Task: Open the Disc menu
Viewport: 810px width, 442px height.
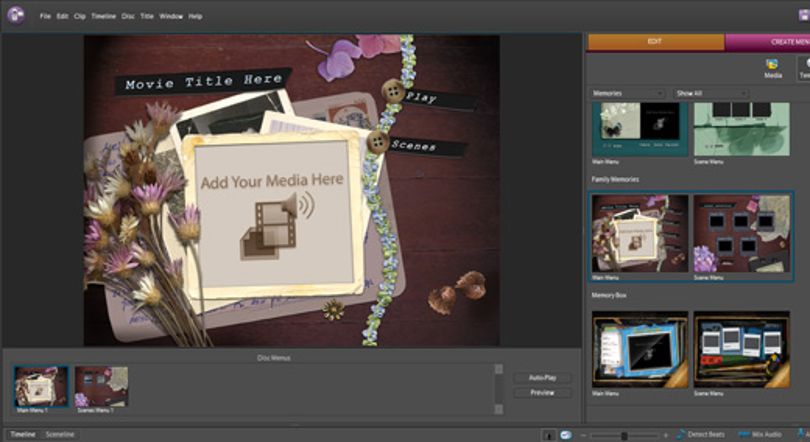Action: (x=128, y=16)
